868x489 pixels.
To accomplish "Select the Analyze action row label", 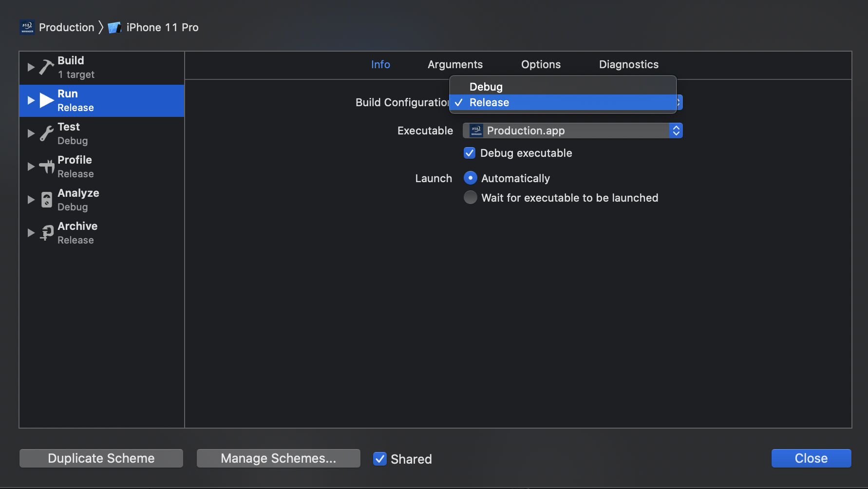I will pyautogui.click(x=78, y=193).
